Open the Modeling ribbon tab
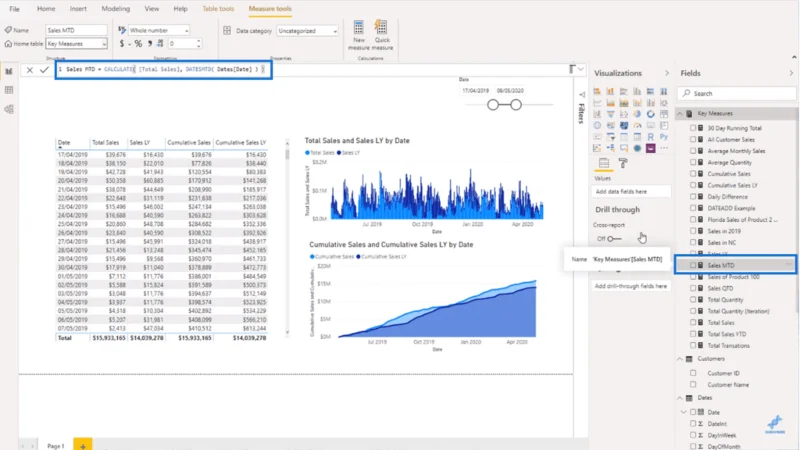Screen dimensions: 800x450 coord(116,9)
